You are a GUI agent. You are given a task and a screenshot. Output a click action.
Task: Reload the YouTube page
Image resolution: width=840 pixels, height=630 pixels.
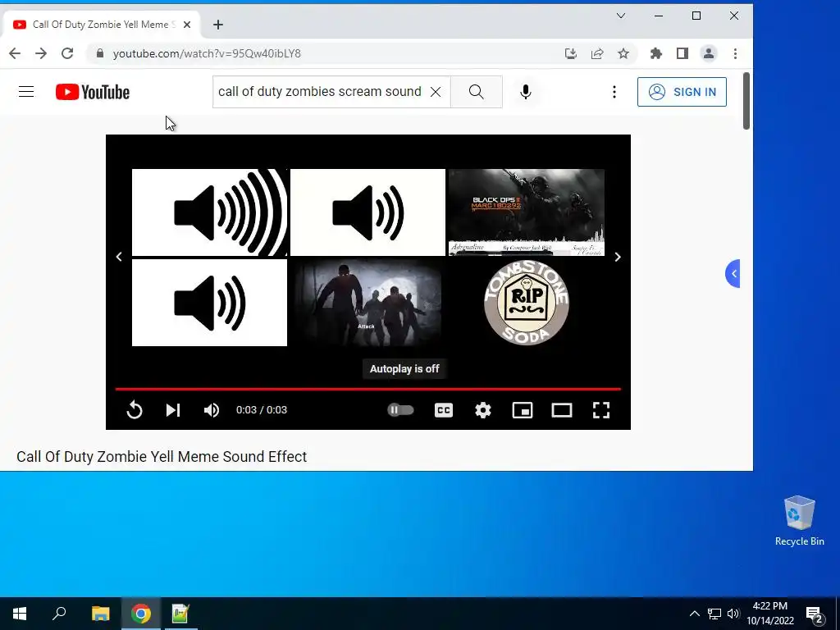[x=67, y=53]
